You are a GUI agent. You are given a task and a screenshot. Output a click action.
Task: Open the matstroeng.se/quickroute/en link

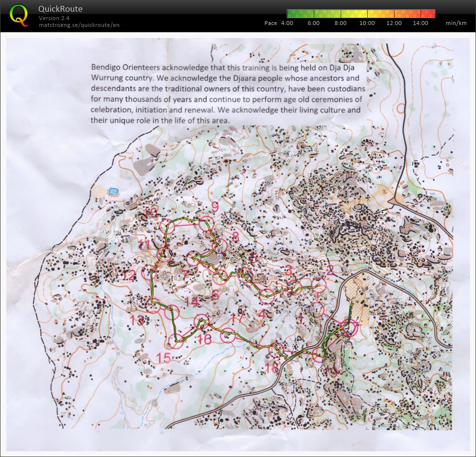coord(79,24)
